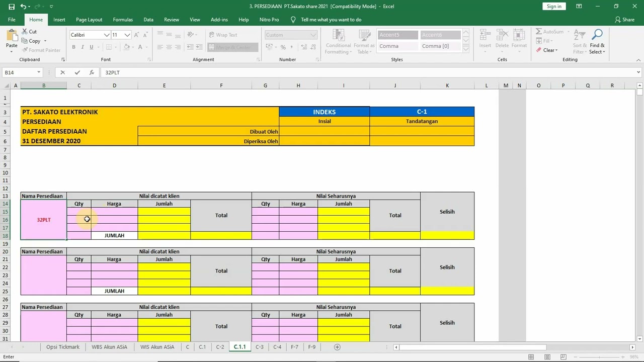The height and width of the screenshot is (362, 644).
Task: Click the Paste clipboard icon
Action: (x=11, y=36)
